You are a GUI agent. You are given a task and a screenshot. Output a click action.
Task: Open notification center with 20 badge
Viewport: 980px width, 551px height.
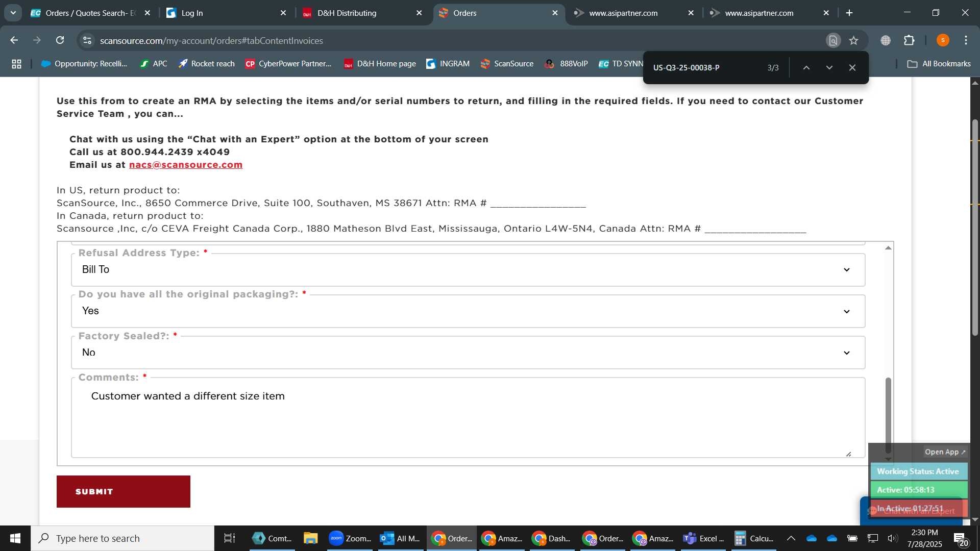pyautogui.click(x=961, y=539)
